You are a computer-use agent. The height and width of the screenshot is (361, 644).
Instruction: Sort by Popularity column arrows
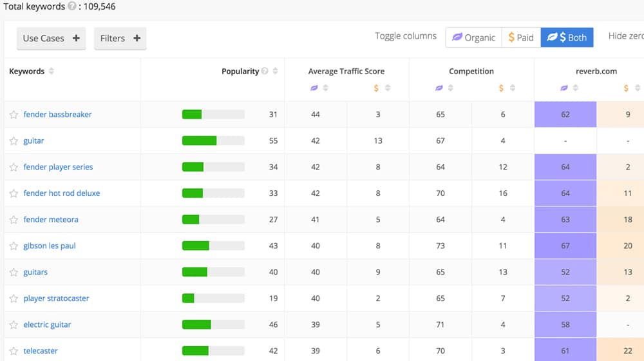pos(275,71)
